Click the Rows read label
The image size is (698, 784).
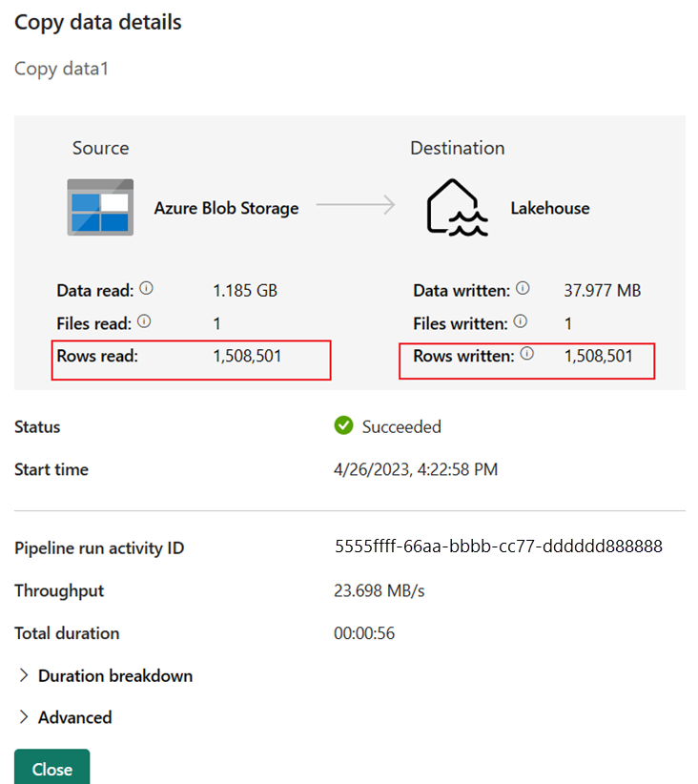97,356
